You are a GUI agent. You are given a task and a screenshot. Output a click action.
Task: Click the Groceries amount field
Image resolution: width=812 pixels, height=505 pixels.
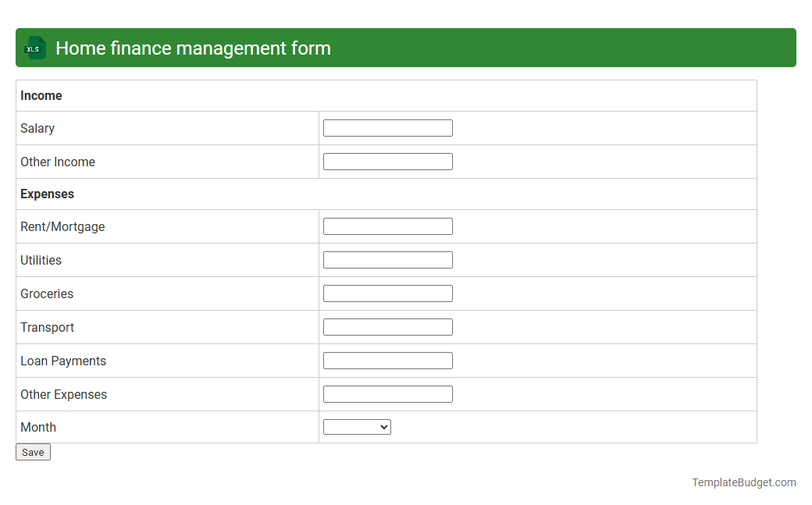(387, 293)
